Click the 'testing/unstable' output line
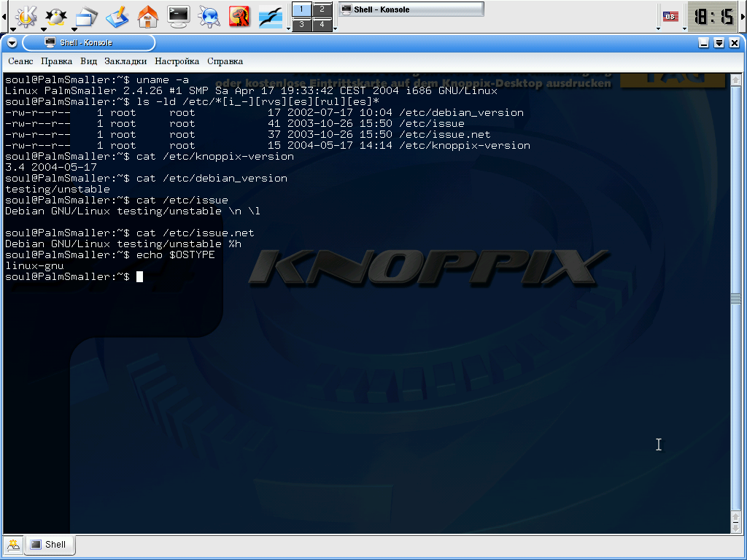This screenshot has height=560, width=747. [57, 190]
